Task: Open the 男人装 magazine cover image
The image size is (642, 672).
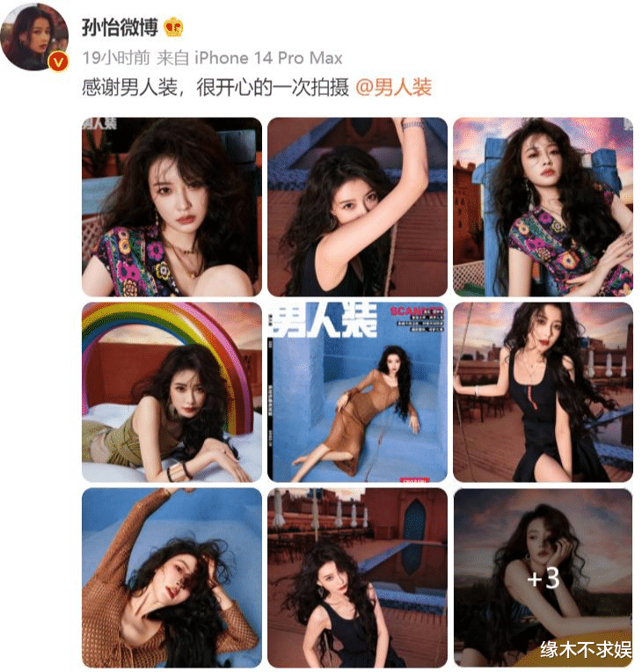Action: tap(357, 392)
